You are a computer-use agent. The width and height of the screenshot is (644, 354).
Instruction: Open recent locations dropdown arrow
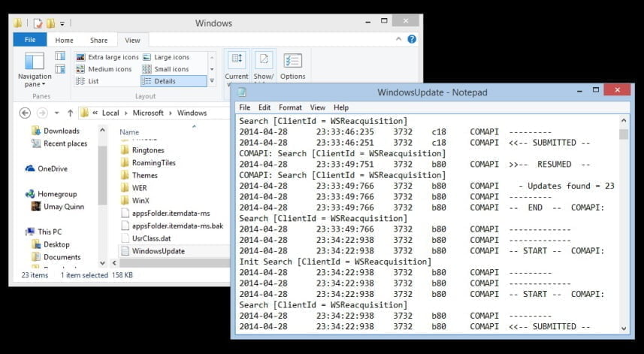point(56,113)
